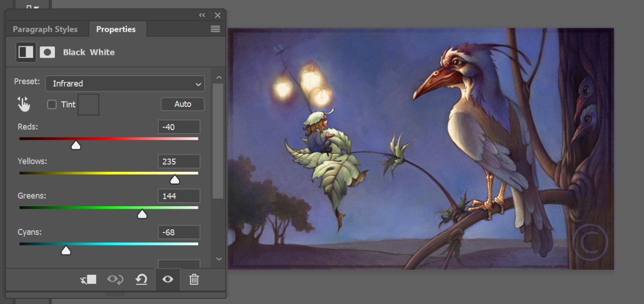Select the Properties tab

point(116,29)
